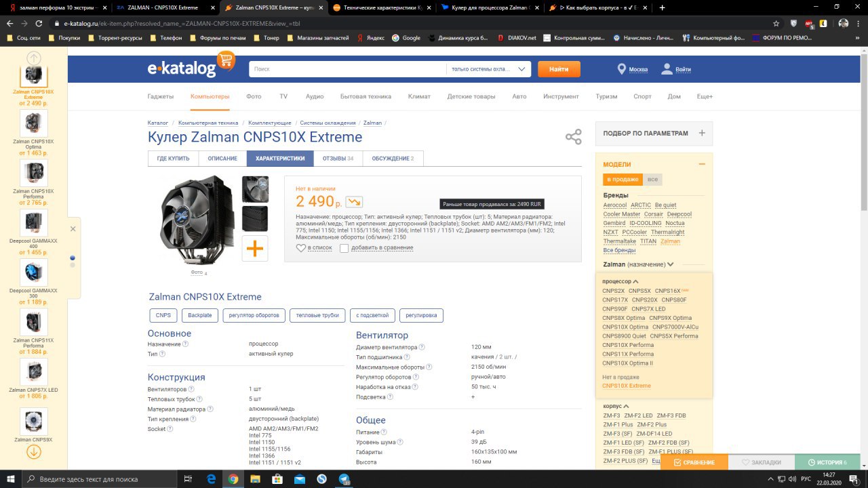
Task: Click the 'Сравнение' bottom bar button
Action: [694, 462]
